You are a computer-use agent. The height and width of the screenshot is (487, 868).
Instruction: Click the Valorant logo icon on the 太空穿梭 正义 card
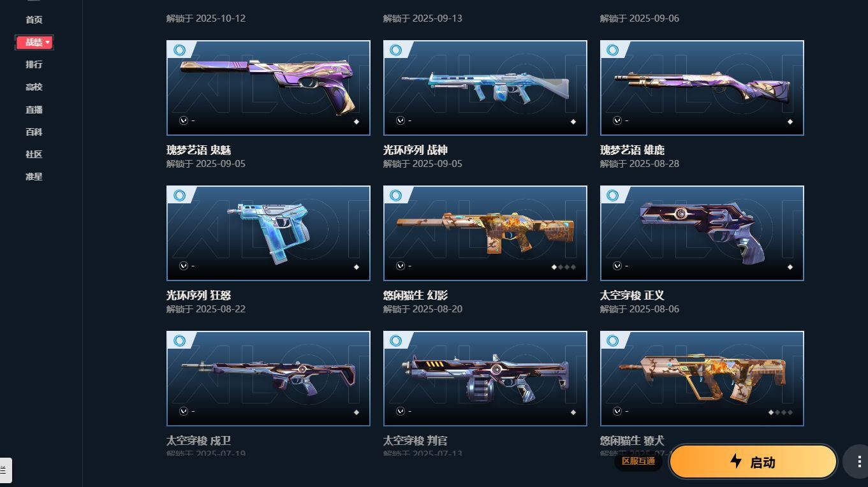tap(617, 266)
